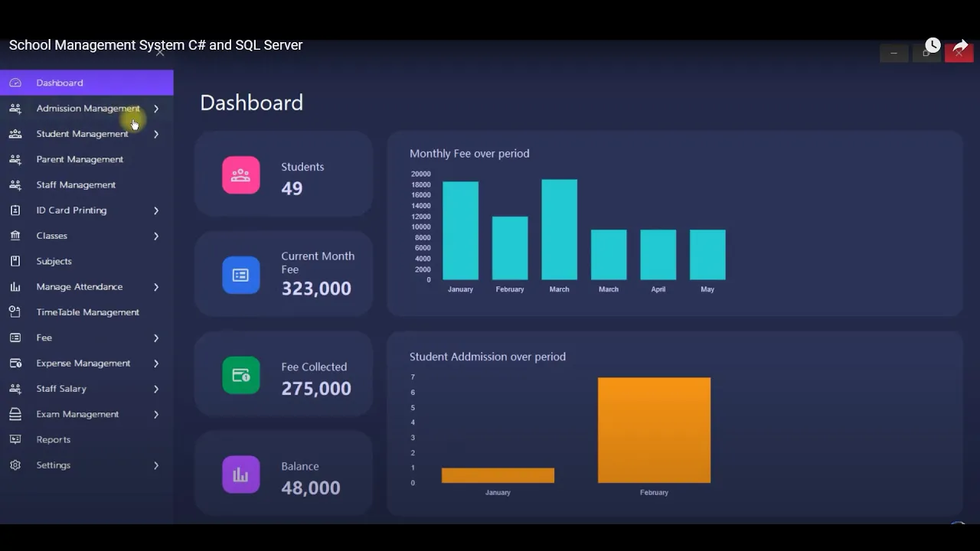Click the Students count 49
Image resolution: width=980 pixels, height=551 pixels.
tap(292, 188)
